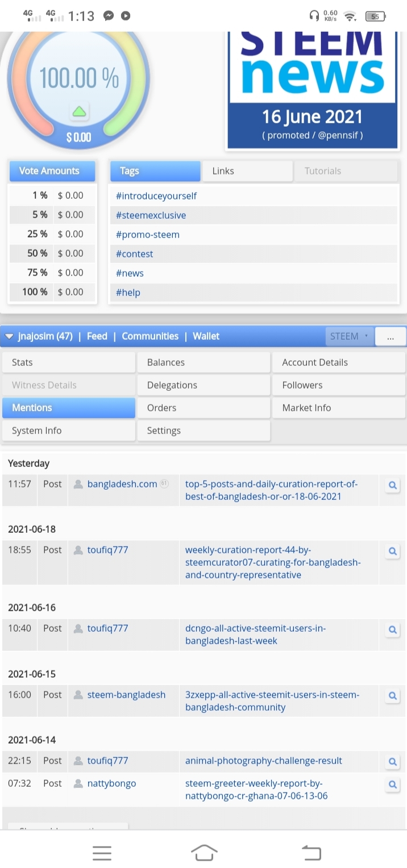Click the 100.00 % voting power gauge
This screenshot has height=868, width=407.
pos(78,78)
